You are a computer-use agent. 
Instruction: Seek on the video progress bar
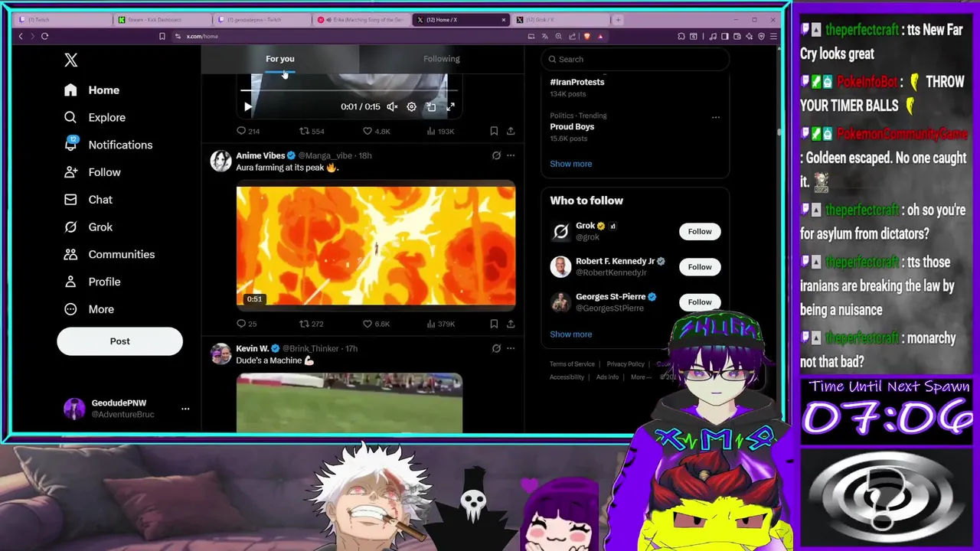pos(349,90)
